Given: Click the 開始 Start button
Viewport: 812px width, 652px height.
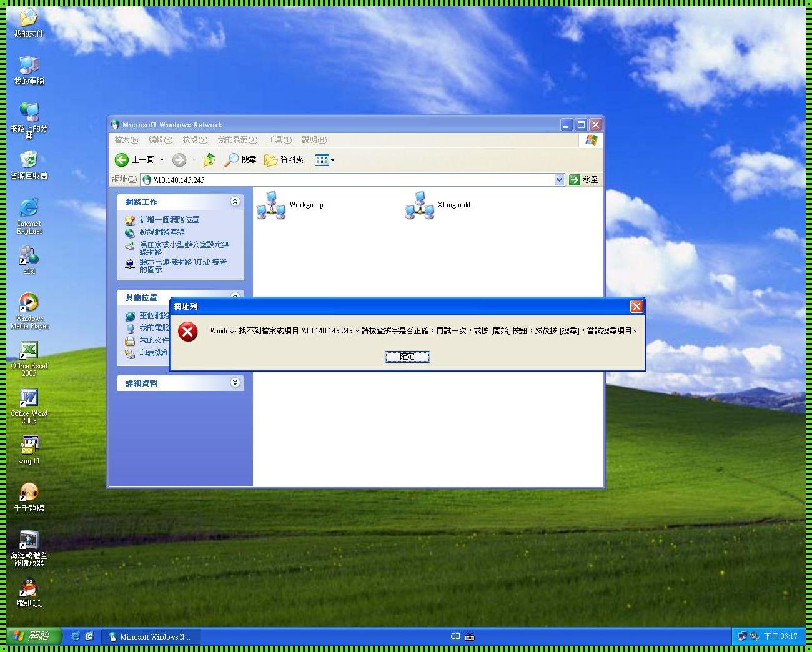Looking at the screenshot, I should (x=34, y=636).
